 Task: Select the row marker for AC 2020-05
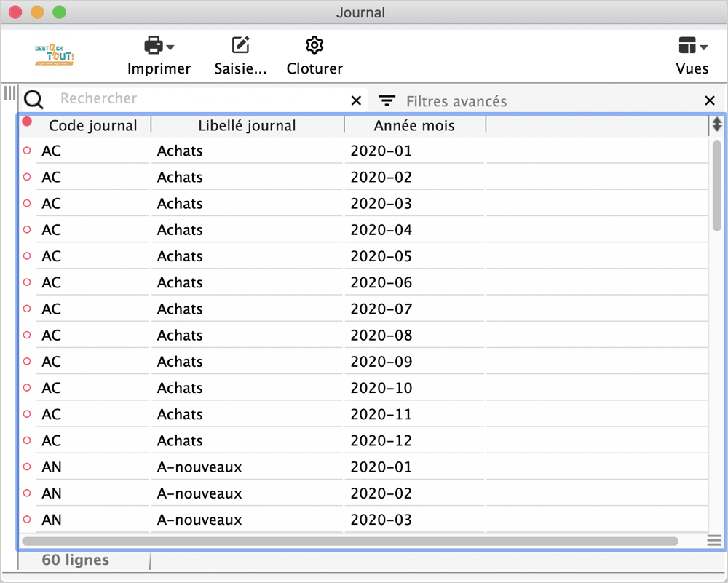tap(27, 255)
